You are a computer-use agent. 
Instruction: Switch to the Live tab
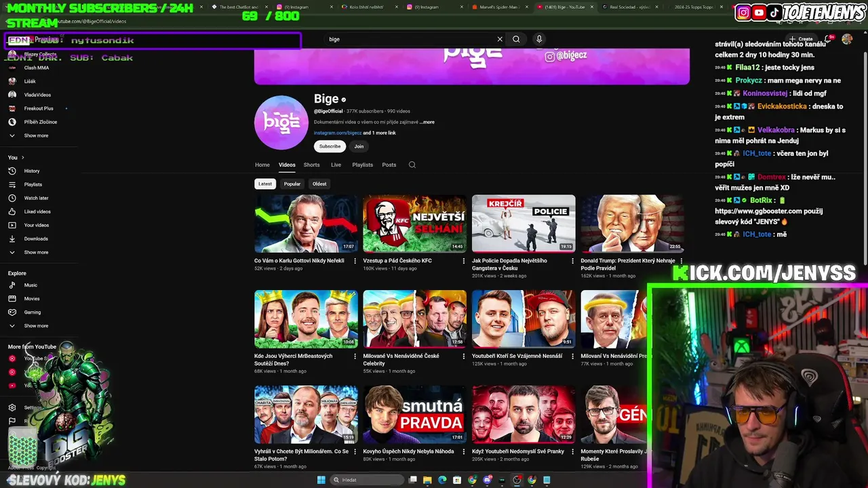[336, 165]
